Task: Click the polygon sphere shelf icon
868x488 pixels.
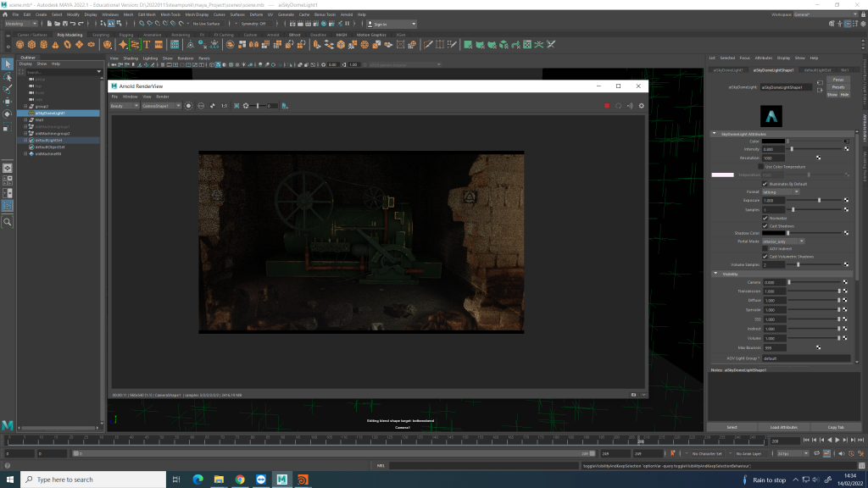Action: pos(19,45)
